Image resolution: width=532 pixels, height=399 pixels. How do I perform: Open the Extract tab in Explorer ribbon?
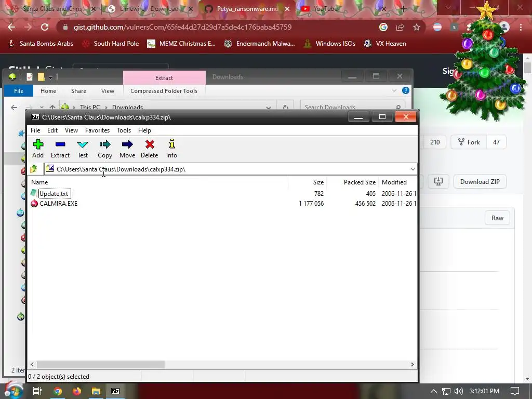pos(164,78)
